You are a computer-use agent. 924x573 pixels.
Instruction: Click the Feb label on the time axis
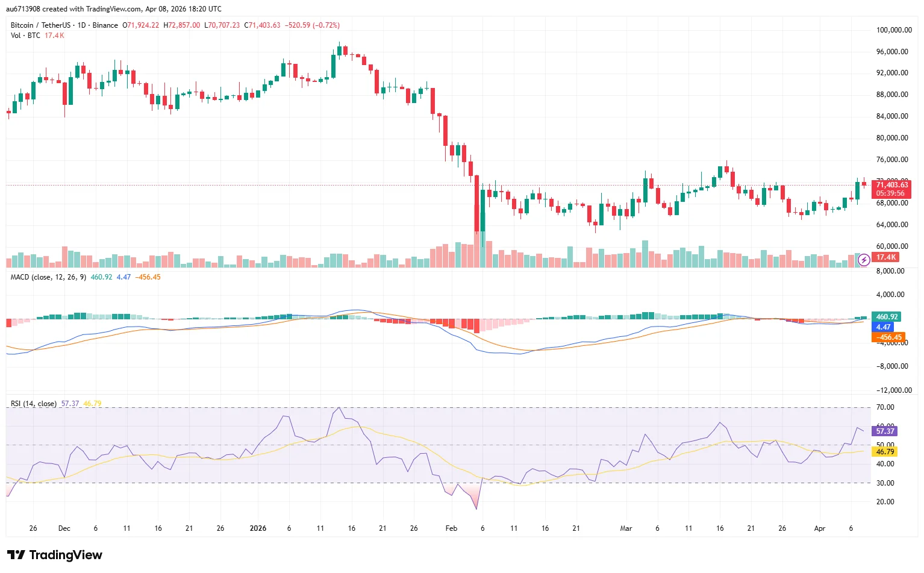[451, 528]
